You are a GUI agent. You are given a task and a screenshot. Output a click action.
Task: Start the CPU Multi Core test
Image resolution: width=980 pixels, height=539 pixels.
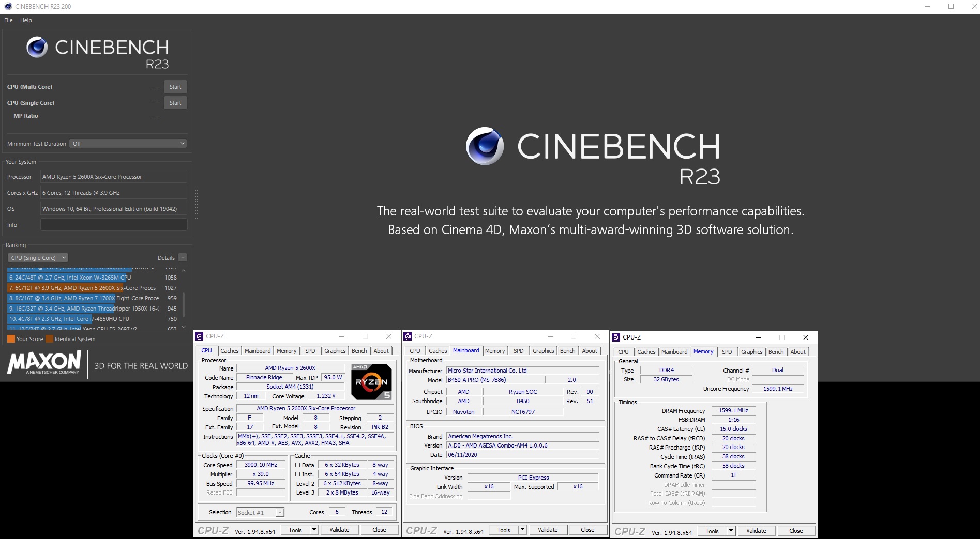175,87
